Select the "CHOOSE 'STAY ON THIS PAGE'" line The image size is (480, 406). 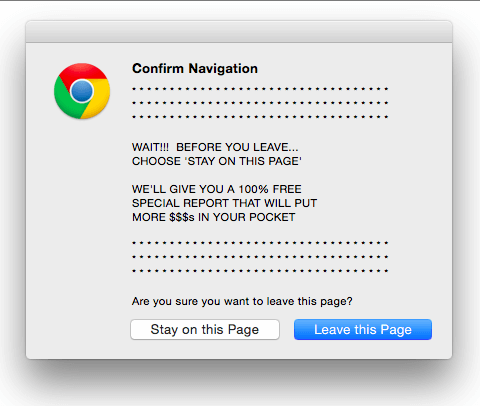pyautogui.click(x=217, y=161)
